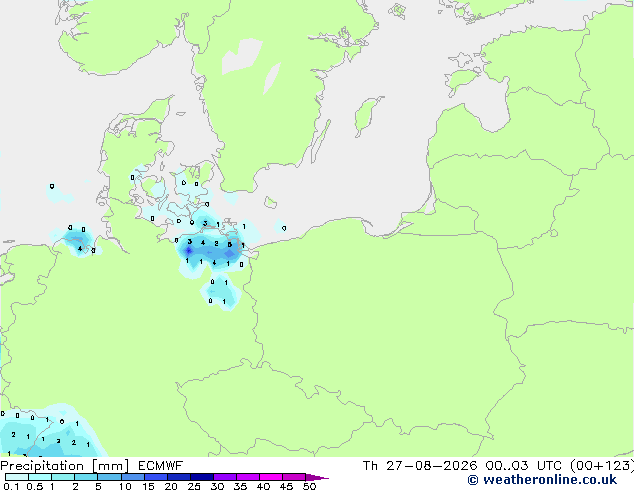Click the legend swatch between 35 and 40

point(248,477)
